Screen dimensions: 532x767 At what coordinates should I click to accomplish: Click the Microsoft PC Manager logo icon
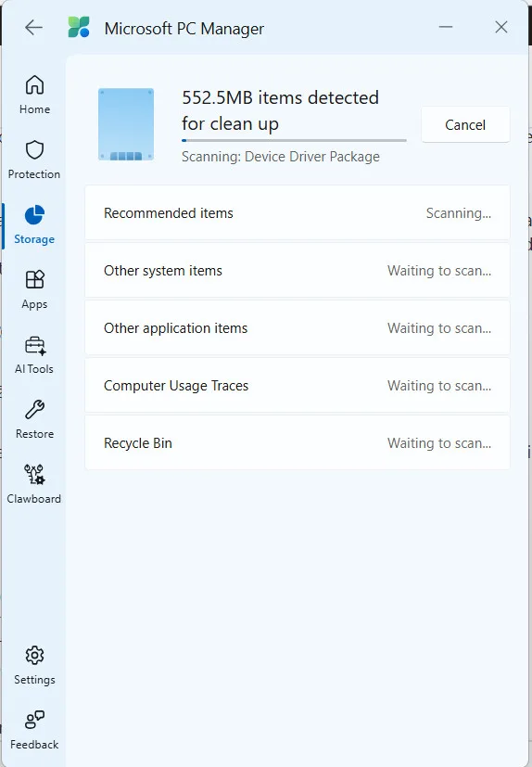tap(79, 28)
